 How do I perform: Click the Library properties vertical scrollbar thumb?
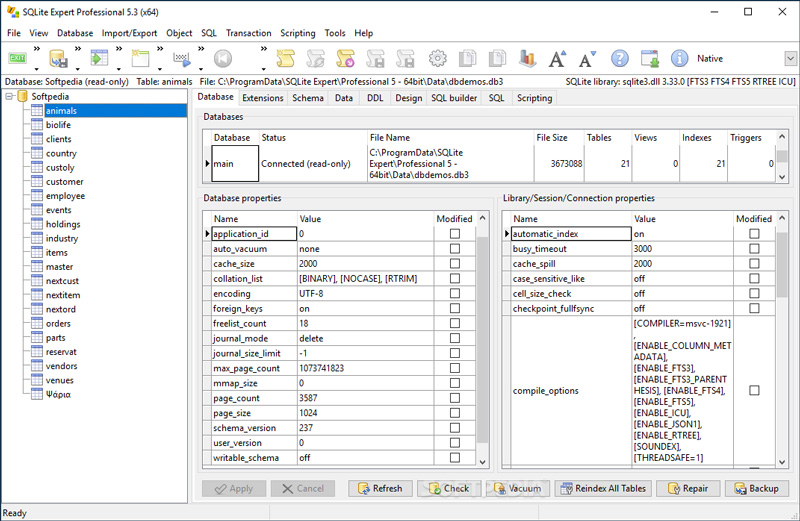(782, 264)
